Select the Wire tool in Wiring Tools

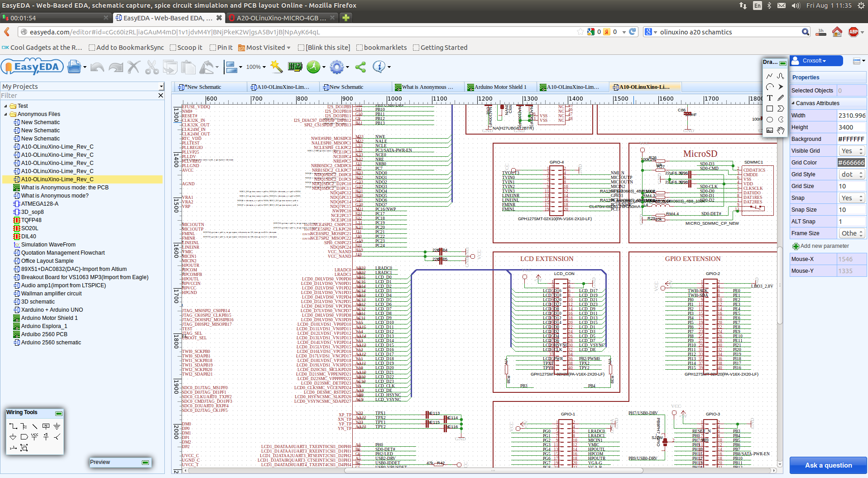tap(13, 426)
